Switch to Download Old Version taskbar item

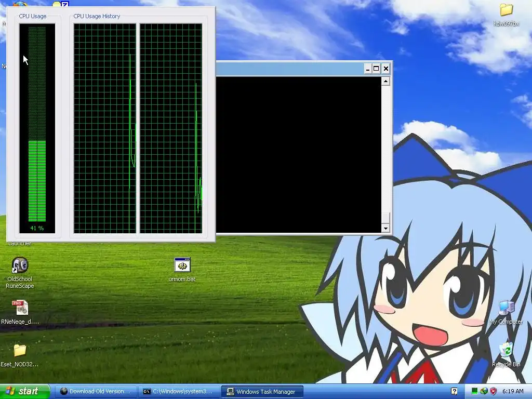pos(96,392)
